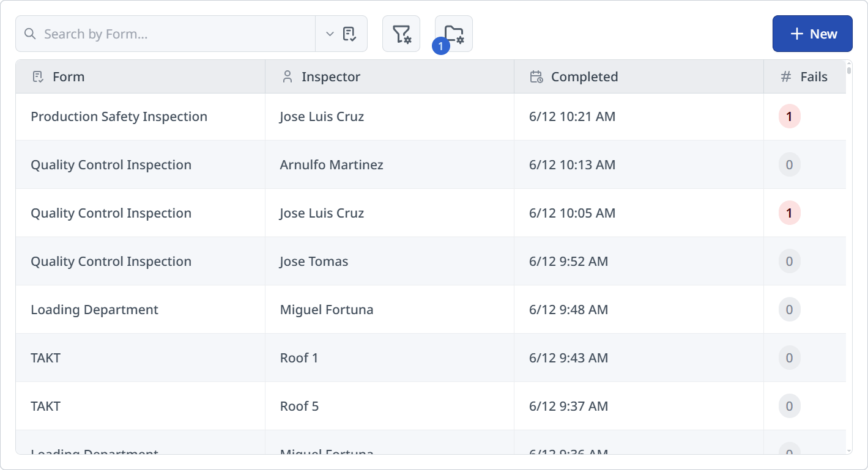Select the form checklist icon beside the search bar
Image resolution: width=868 pixels, height=470 pixels.
pyautogui.click(x=349, y=33)
